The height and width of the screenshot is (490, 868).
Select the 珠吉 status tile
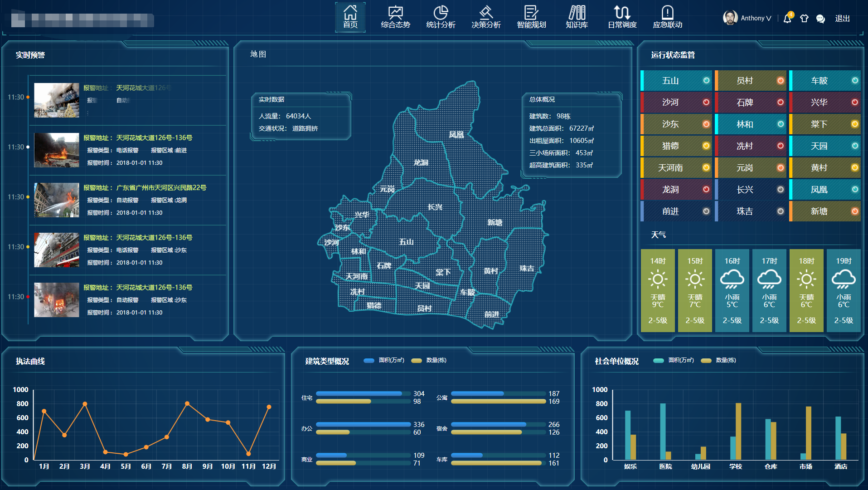(x=751, y=211)
